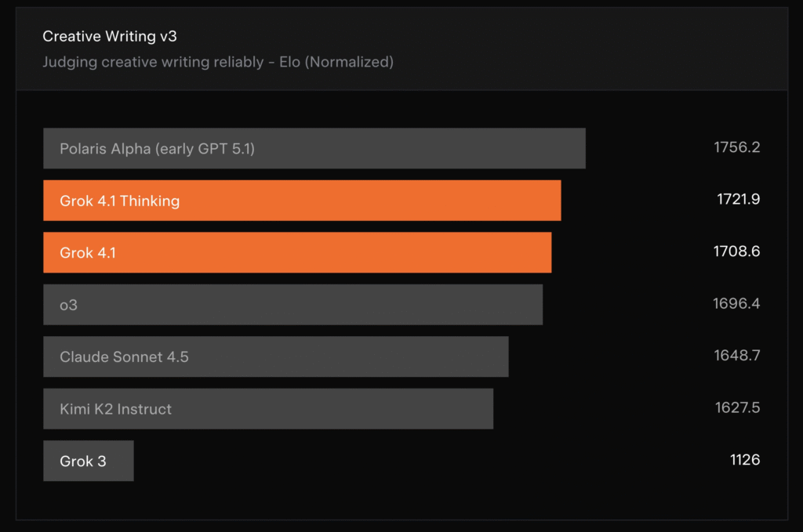This screenshot has width=803, height=532.
Task: Click the 1708.6 score for Grok 4.1
Action: coord(736,252)
